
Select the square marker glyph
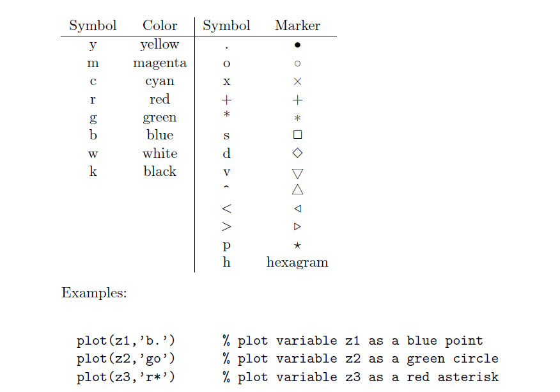click(x=297, y=135)
